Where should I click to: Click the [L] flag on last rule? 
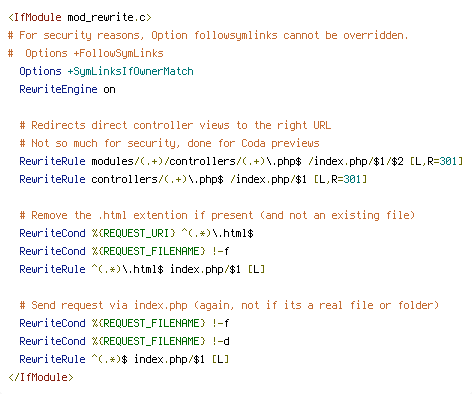(x=220, y=359)
